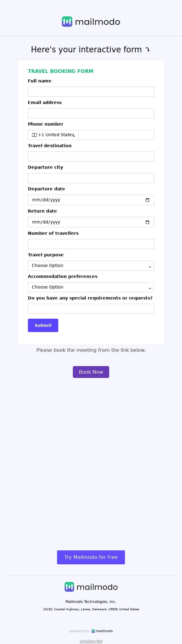The image size is (182, 644).
Task: Open Return date calendar picker icon
Action: click(147, 222)
